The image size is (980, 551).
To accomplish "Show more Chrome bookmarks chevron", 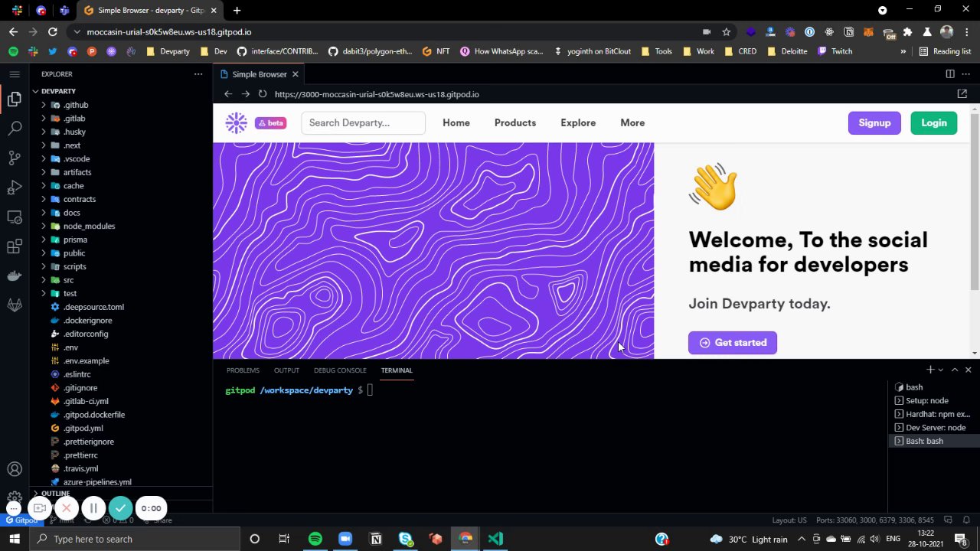I will click(903, 51).
